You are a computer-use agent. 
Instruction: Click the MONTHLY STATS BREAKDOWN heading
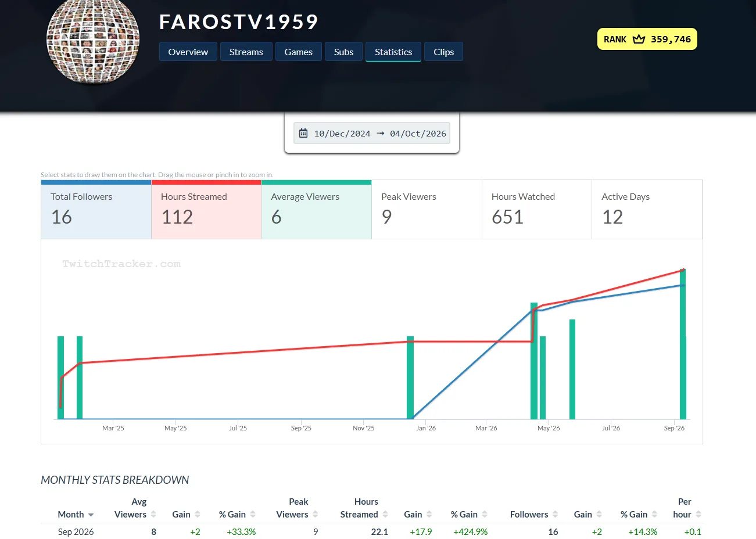click(x=115, y=480)
